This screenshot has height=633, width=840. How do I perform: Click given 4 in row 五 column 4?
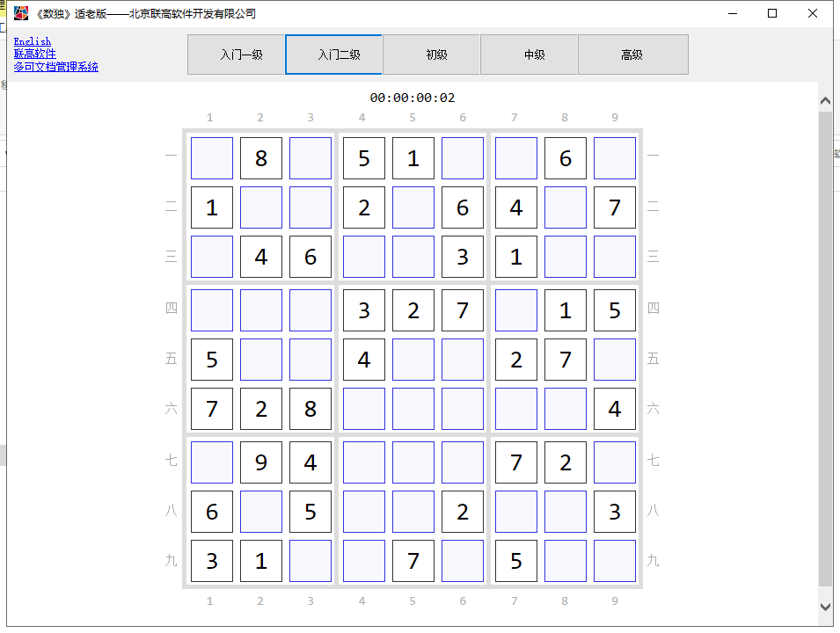point(364,360)
